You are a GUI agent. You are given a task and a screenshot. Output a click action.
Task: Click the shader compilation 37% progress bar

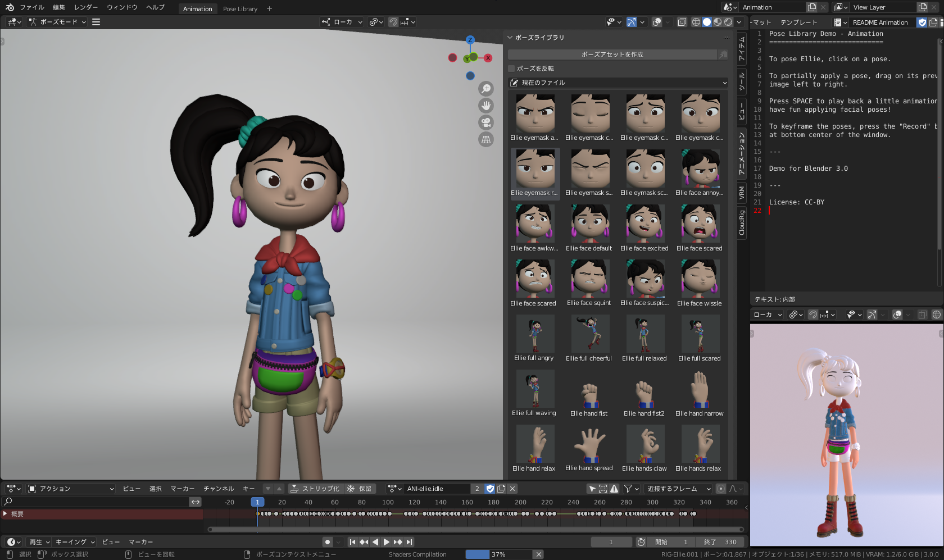499,554
